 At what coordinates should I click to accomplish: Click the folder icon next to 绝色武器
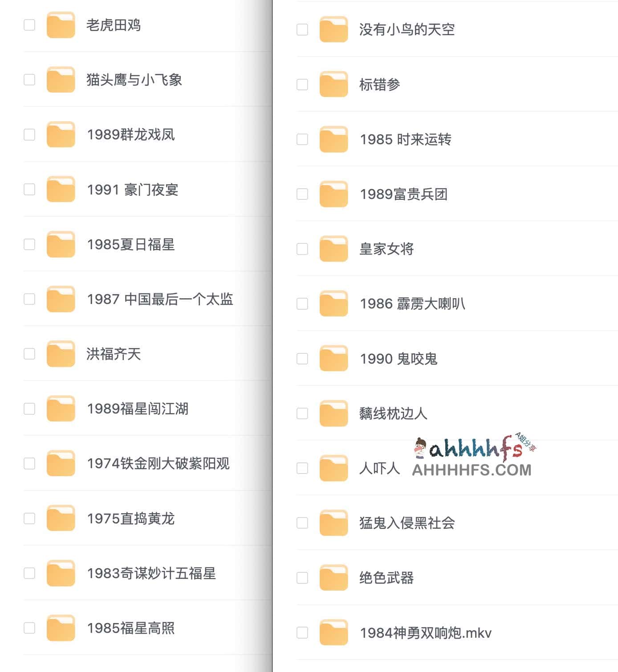click(333, 578)
